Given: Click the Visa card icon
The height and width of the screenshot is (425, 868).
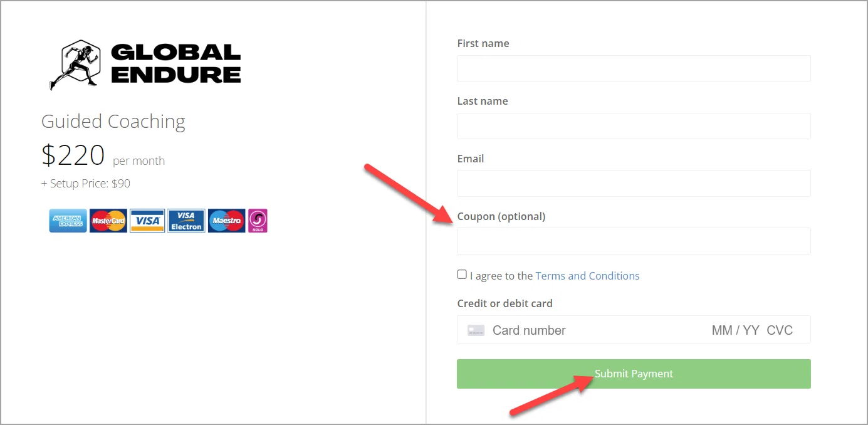Looking at the screenshot, I should tap(148, 221).
